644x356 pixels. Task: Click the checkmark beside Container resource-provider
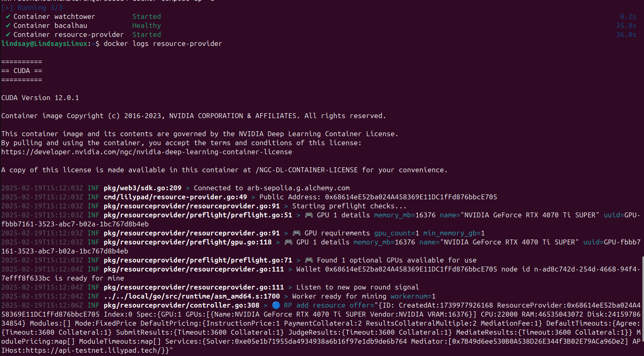click(x=8, y=34)
